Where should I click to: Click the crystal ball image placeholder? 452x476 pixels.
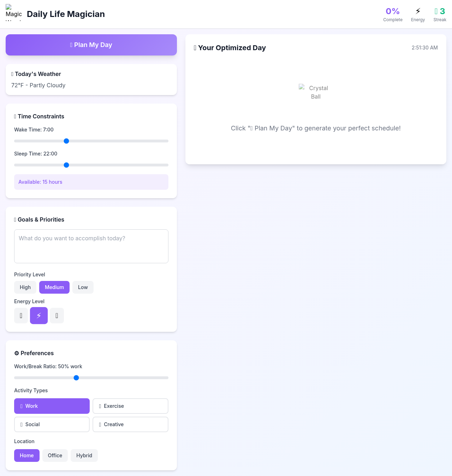tap(315, 92)
